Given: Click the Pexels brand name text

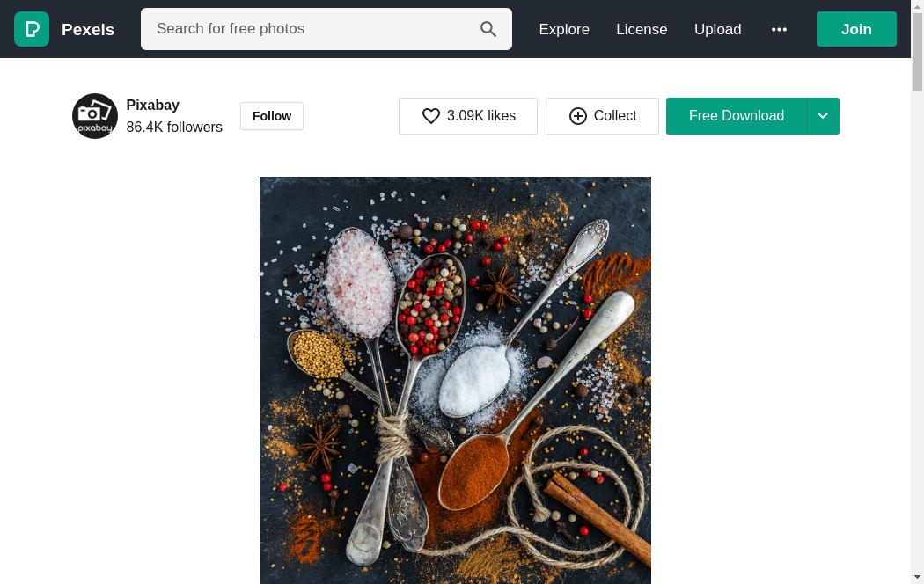Looking at the screenshot, I should pos(88,29).
